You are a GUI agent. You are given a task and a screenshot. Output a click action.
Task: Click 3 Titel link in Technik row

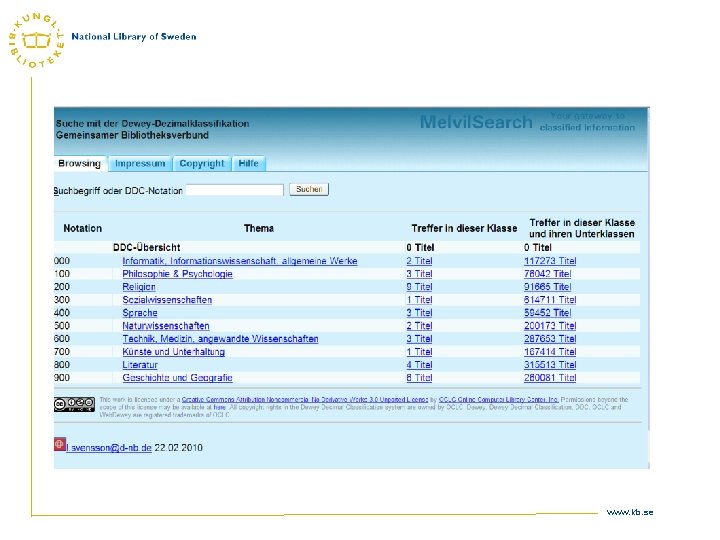tap(419, 339)
